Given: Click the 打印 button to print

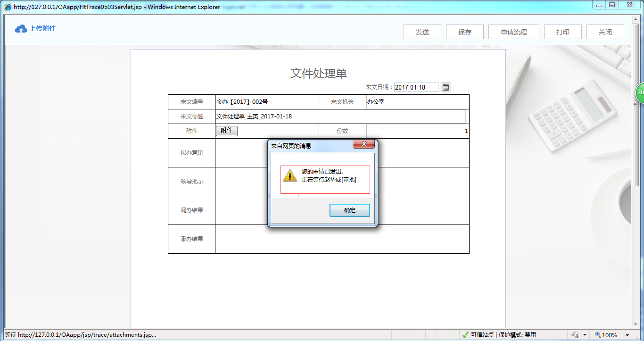Looking at the screenshot, I should click(x=562, y=32).
